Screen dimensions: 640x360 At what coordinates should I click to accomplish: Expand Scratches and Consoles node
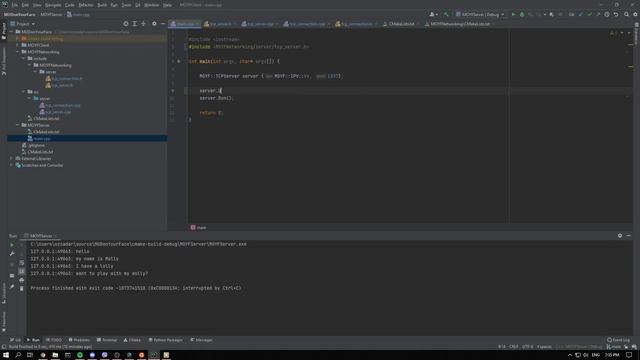coord(11,165)
